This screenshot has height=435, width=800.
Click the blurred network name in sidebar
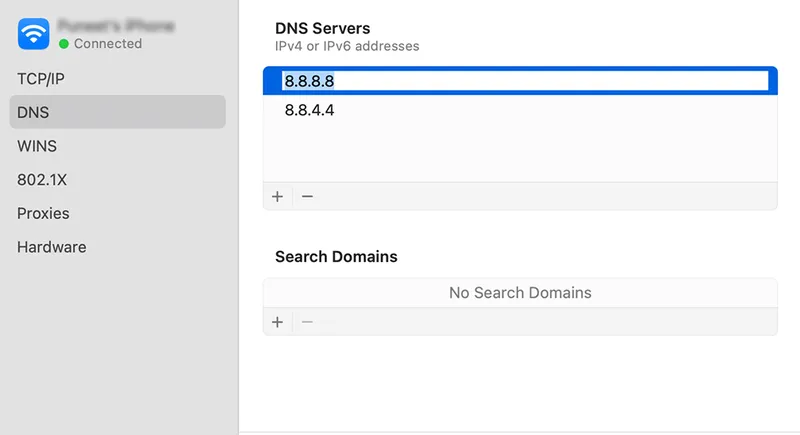pos(115,25)
